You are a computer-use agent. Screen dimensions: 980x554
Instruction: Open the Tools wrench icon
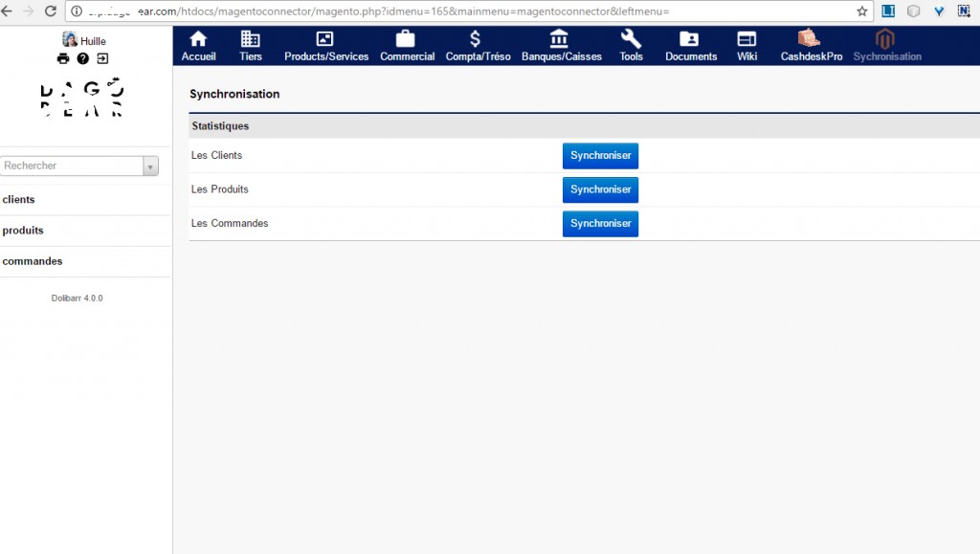pyautogui.click(x=631, y=39)
